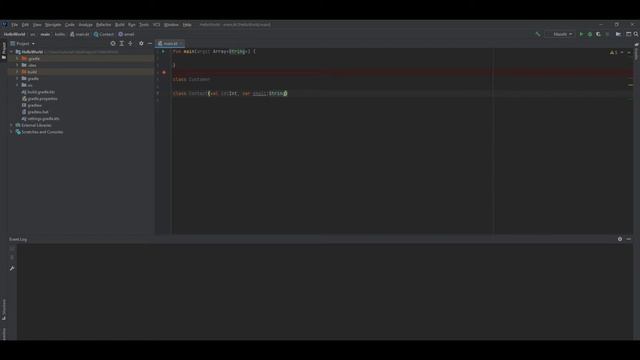Click main in the breadcrumb bar

point(45,34)
